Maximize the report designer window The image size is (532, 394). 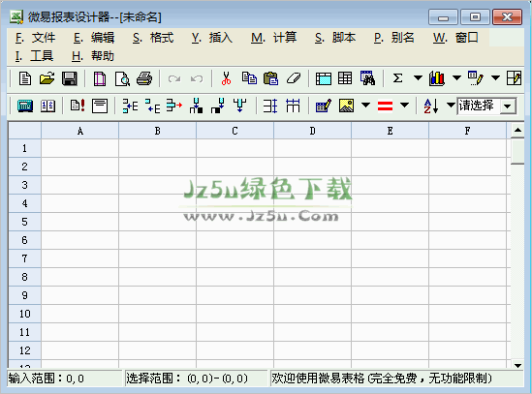(x=475, y=17)
